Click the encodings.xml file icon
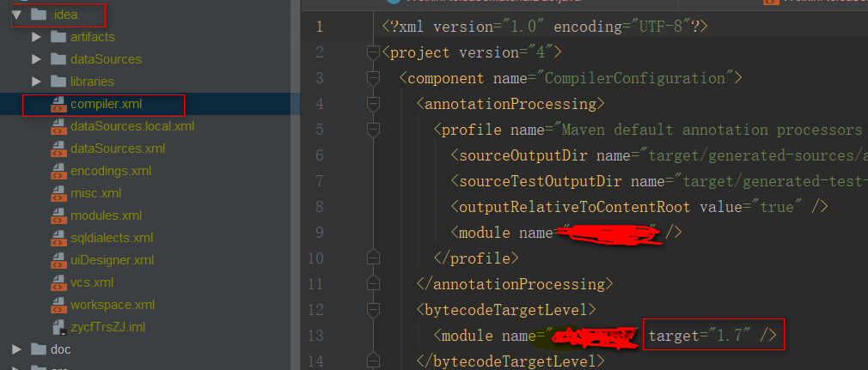The height and width of the screenshot is (370, 868). click(58, 171)
